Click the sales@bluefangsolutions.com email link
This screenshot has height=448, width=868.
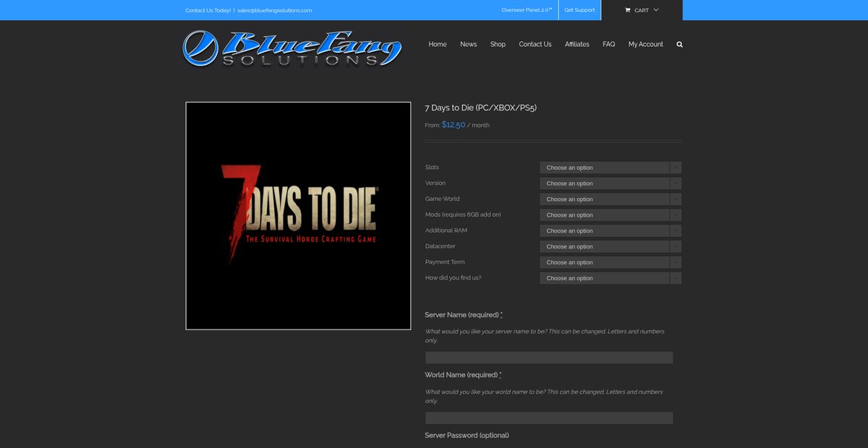click(275, 10)
